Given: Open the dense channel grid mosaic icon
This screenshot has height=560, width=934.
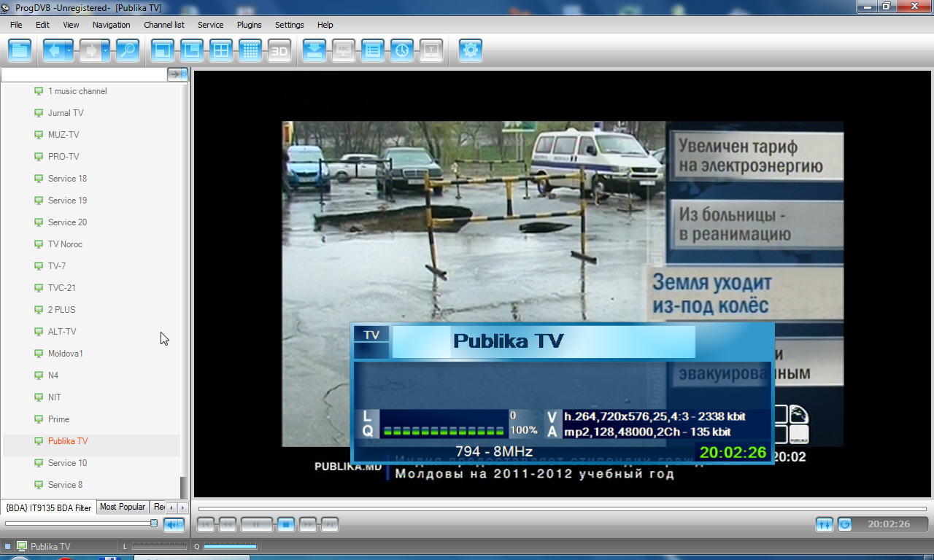Looking at the screenshot, I should click(250, 50).
